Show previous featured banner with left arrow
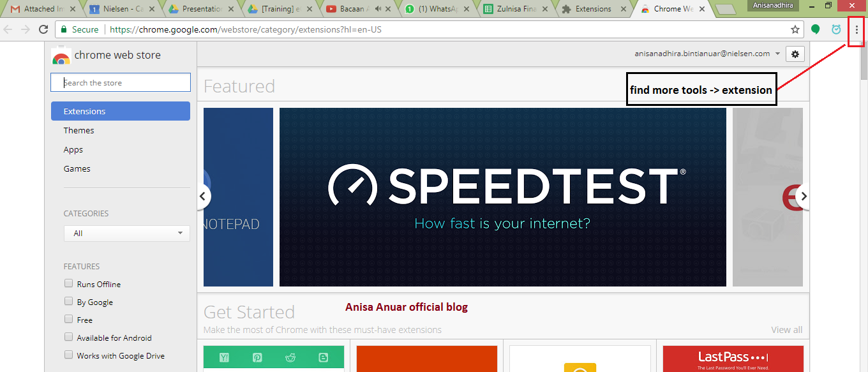 point(202,197)
